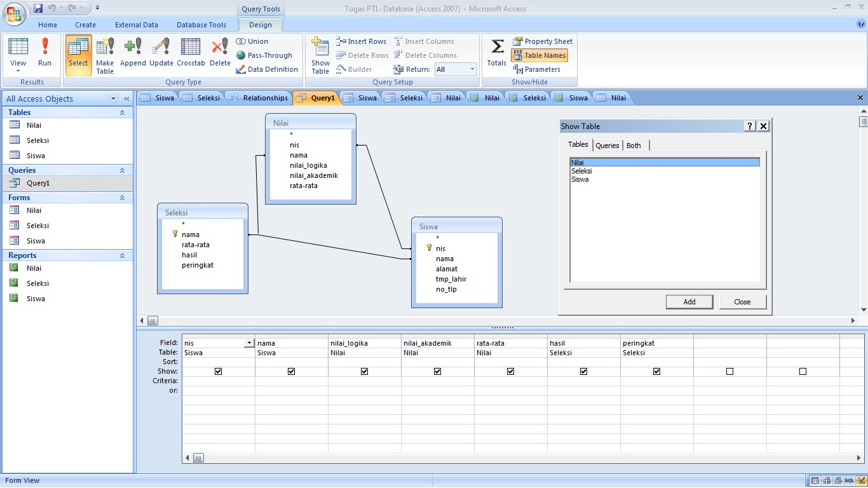Open the Property Sheet
The width and height of the screenshot is (868, 488).
(543, 41)
